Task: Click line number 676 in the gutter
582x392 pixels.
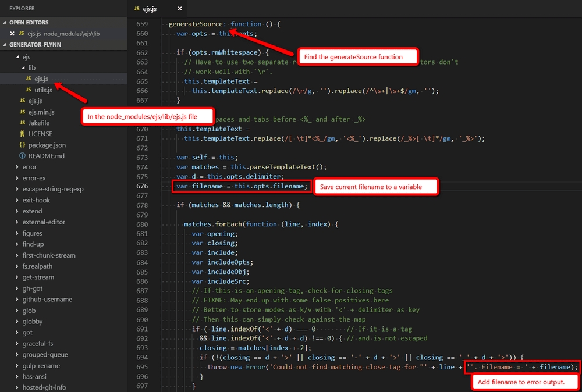Action: point(141,186)
